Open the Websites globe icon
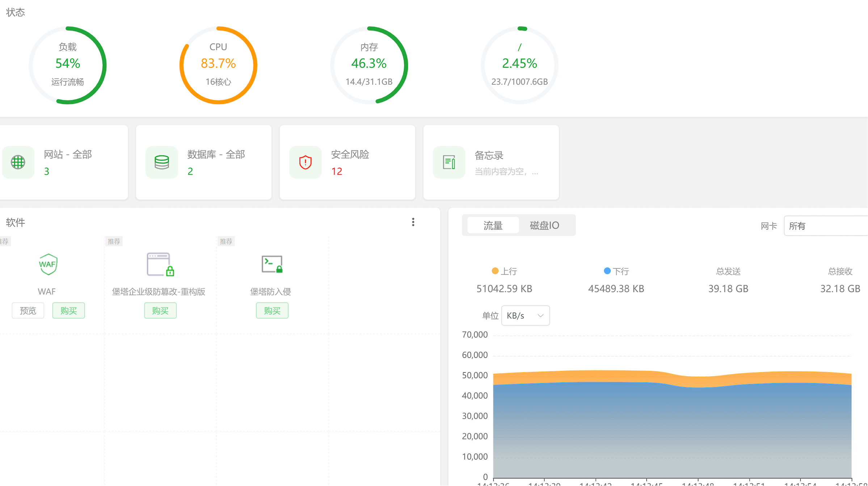Screen dimensions: 868x486 point(18,162)
